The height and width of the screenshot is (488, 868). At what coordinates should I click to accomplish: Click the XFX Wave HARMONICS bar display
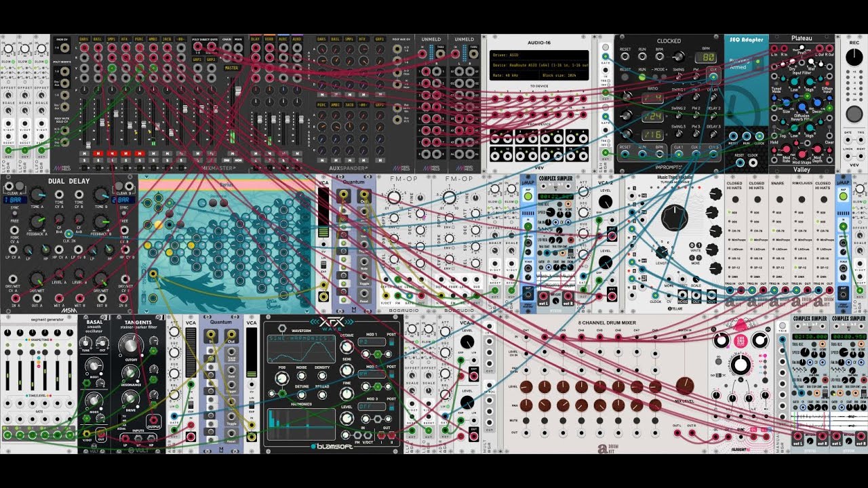point(301,424)
